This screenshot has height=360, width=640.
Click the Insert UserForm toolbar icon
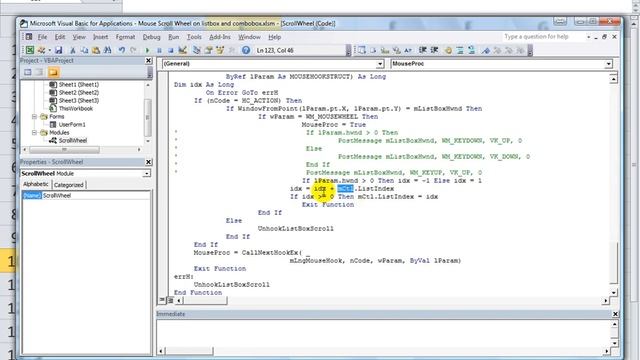pos(41,50)
